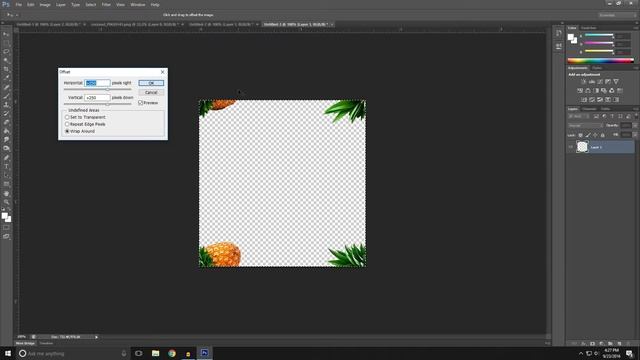Toggle the Preview checkbox in Offset dialog
The image size is (640, 360).
tap(140, 103)
